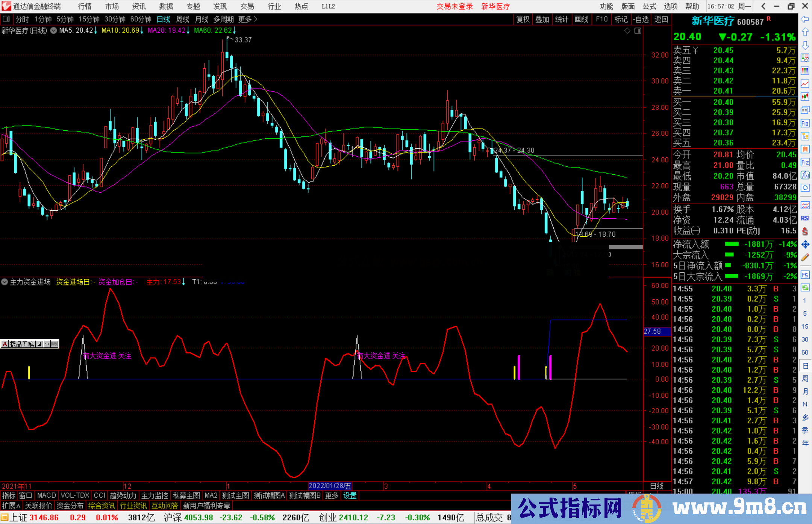Toggle the panel layout box before 分时
The height and width of the screenshot is (524, 812).
click(x=6, y=19)
